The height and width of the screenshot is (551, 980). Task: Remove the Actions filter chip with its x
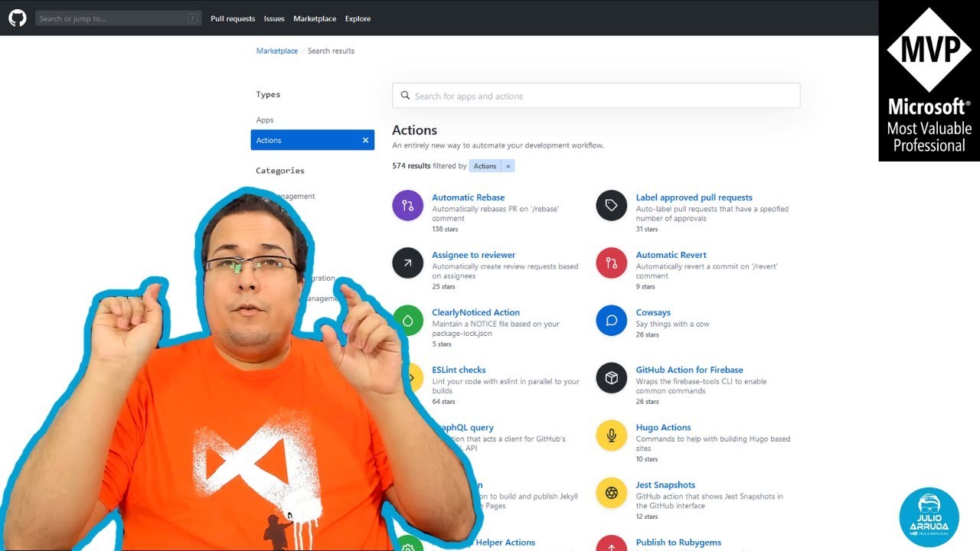508,166
